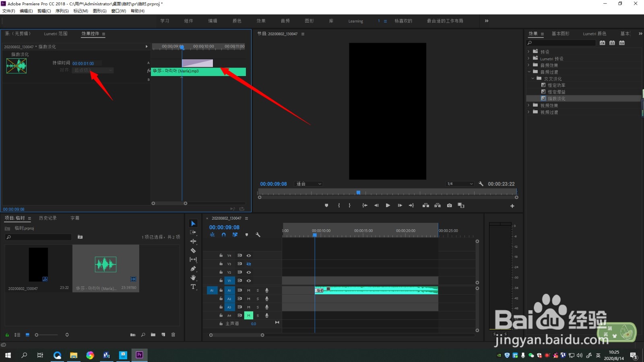
Task: Open program monitor settings wrench
Action: 481,184
